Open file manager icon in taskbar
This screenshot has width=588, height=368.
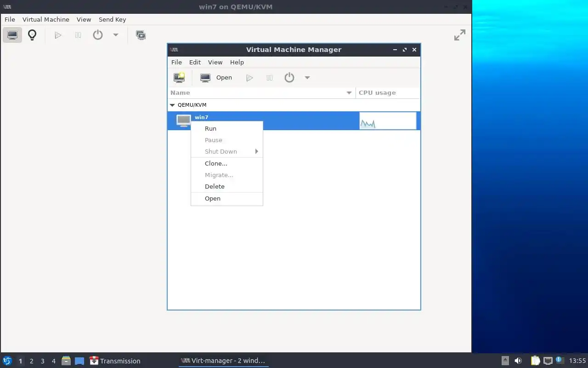66,361
